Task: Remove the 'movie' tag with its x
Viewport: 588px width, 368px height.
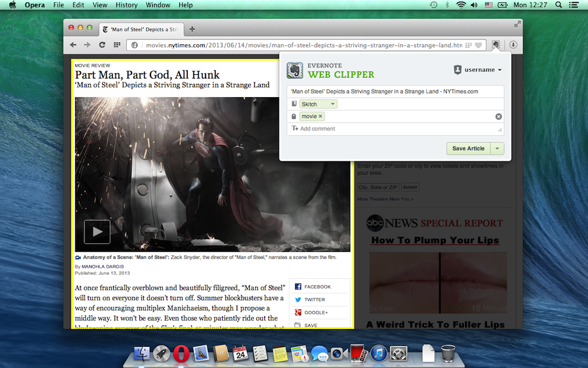Action: [x=320, y=116]
